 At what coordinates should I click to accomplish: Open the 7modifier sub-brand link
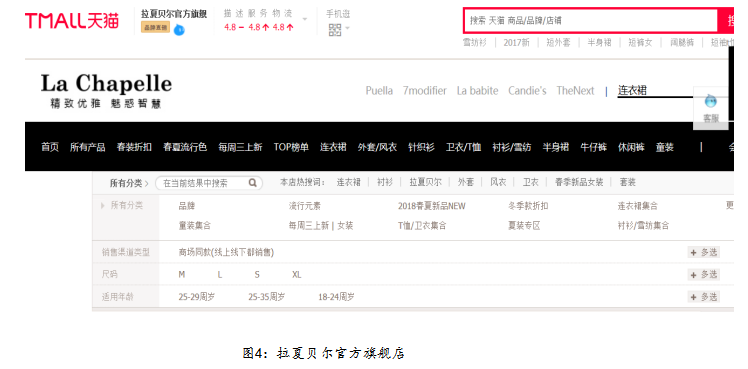425,91
